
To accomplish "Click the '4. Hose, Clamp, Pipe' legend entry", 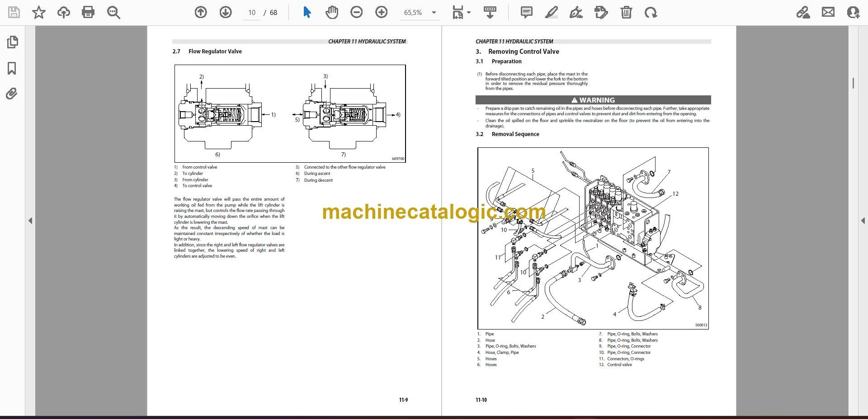I will coord(498,353).
